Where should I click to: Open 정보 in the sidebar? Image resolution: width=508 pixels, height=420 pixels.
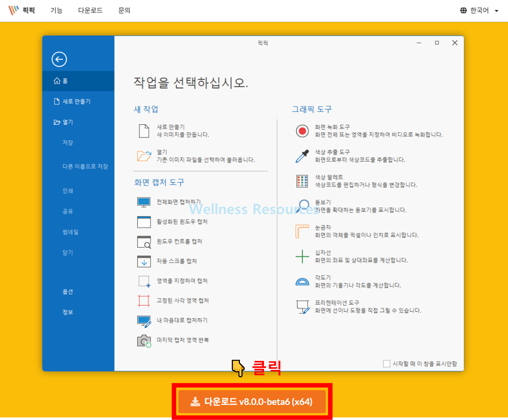coord(68,312)
